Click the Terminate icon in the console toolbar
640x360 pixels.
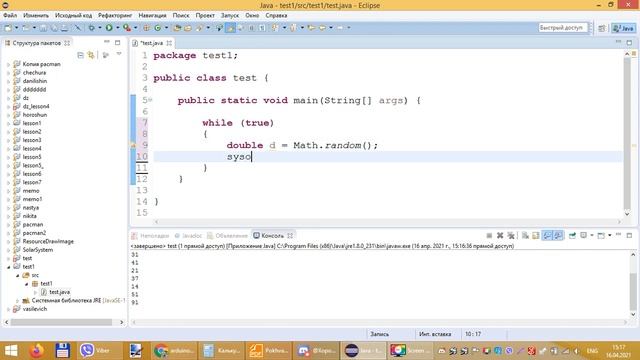point(489,236)
